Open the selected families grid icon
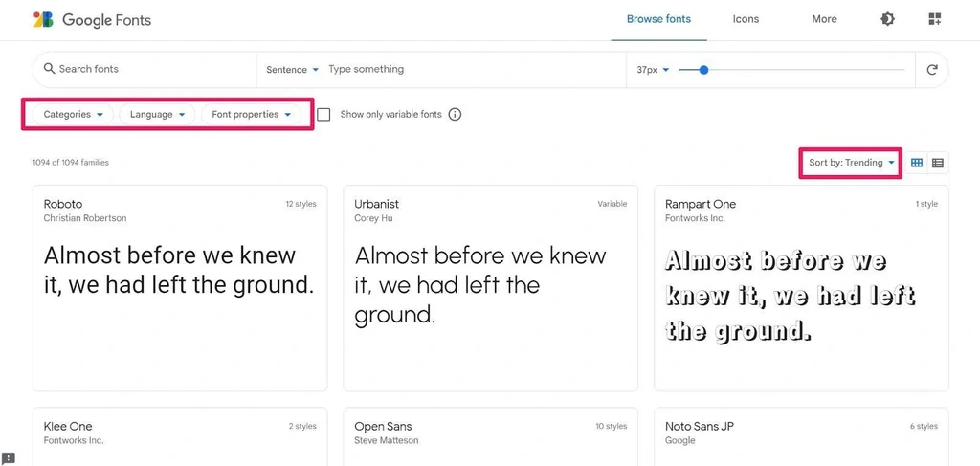 935,19
